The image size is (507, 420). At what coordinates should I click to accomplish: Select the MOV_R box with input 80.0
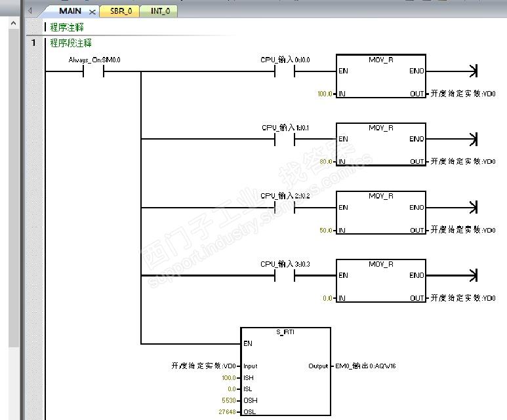[x=381, y=144]
